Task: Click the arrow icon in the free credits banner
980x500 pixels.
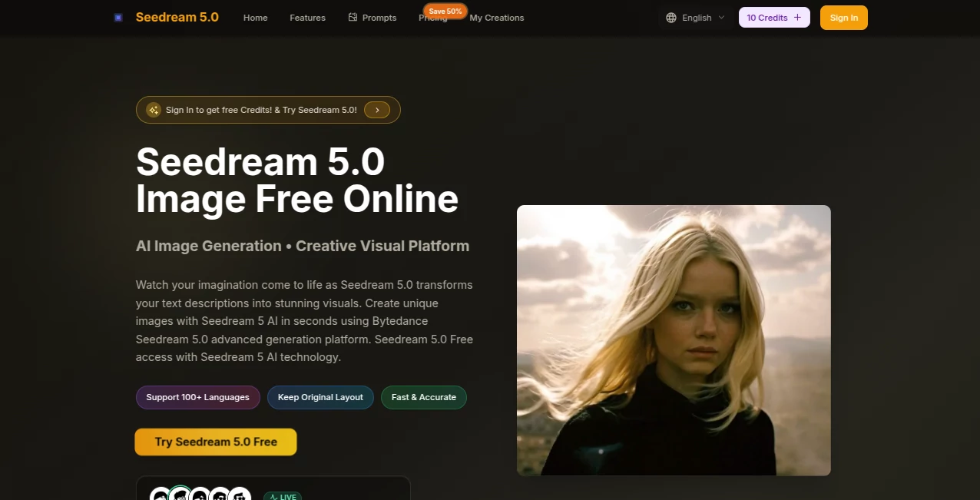Action: (x=377, y=110)
